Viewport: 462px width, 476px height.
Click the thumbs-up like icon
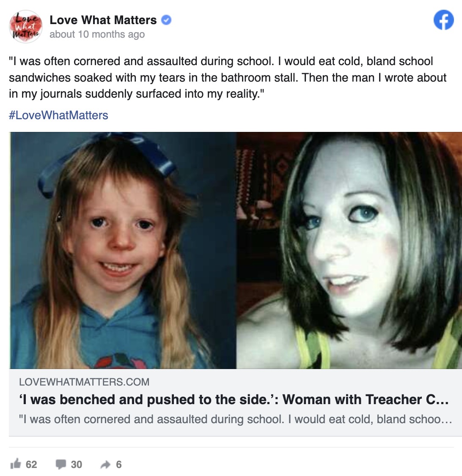pyautogui.click(x=16, y=464)
